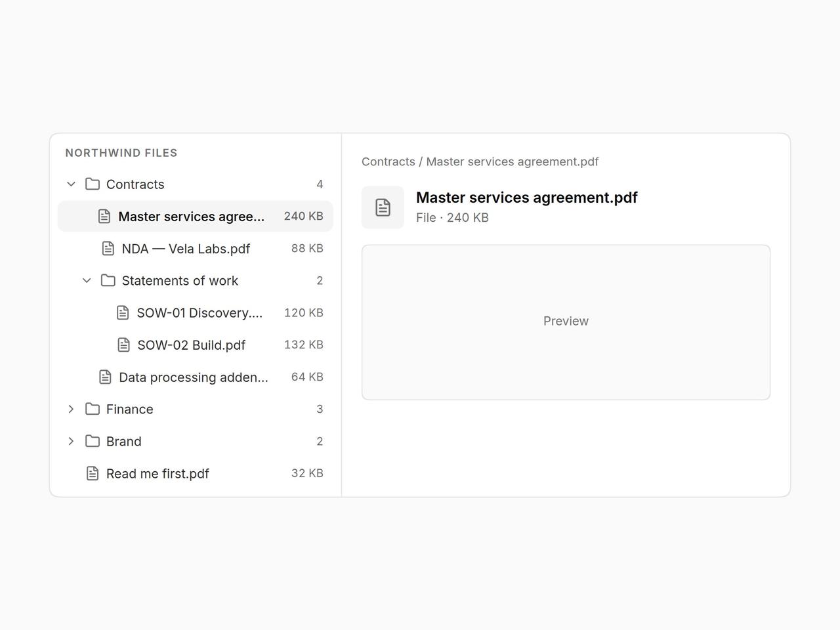The image size is (840, 630).
Task: Click the Read me first file icon
Action: (x=93, y=474)
